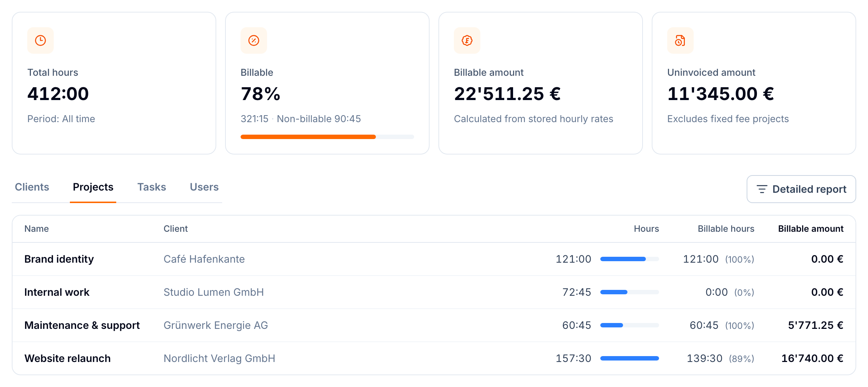Click client Grünwerk Energie AG

(216, 325)
